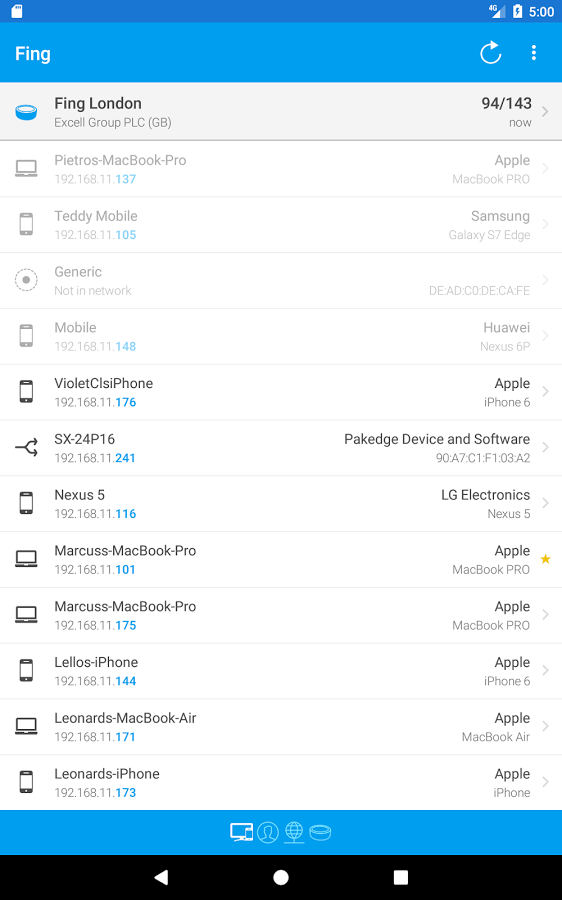
Task: Open the three-dot overflow menu
Action: (x=533, y=53)
